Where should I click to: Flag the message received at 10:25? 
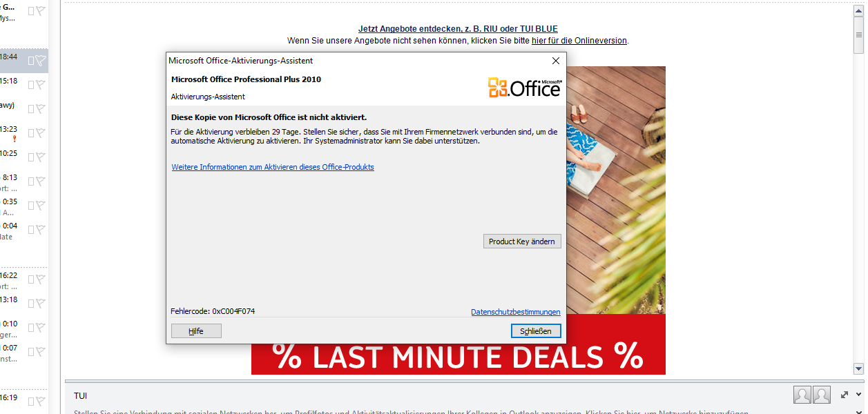[x=41, y=157]
